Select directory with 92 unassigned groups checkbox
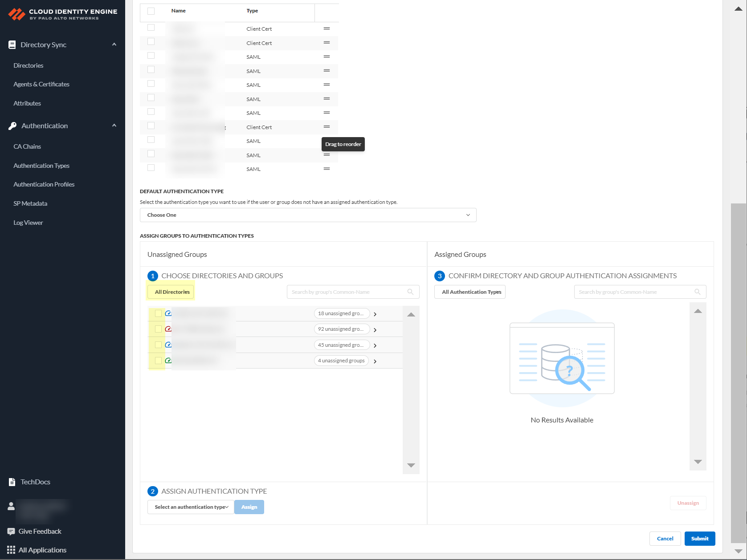 coord(158,329)
